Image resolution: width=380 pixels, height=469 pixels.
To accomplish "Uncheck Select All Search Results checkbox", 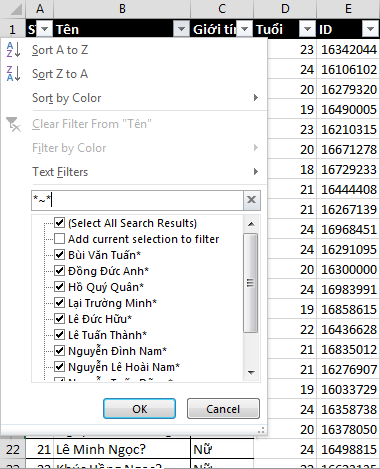I will point(60,223).
